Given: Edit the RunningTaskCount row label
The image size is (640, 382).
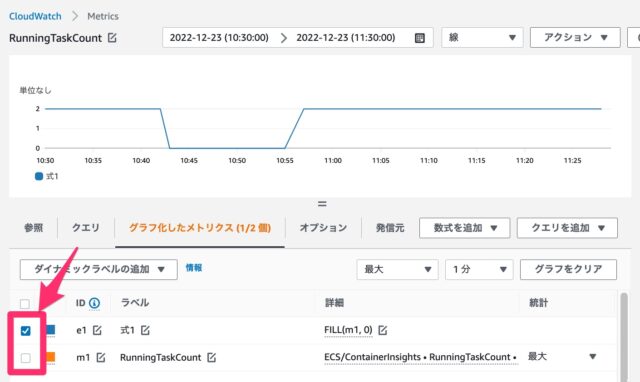Looking at the screenshot, I should point(211,358).
